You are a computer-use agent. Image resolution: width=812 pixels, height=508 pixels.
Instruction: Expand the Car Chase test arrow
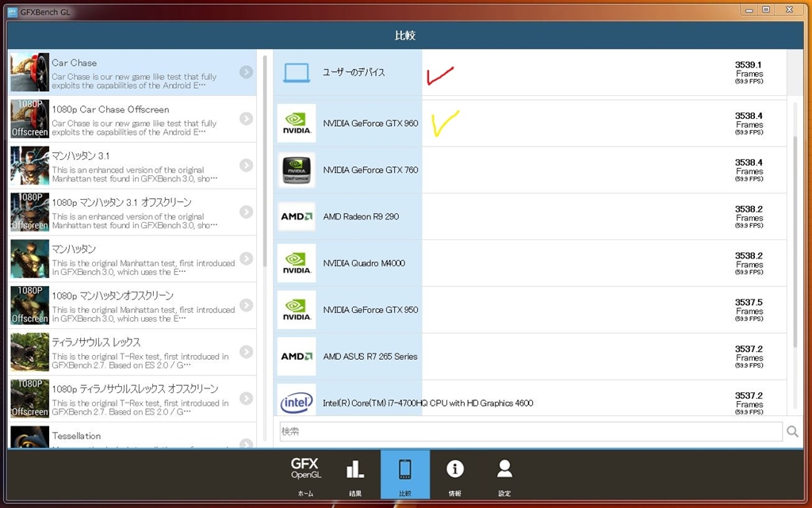[x=247, y=72]
